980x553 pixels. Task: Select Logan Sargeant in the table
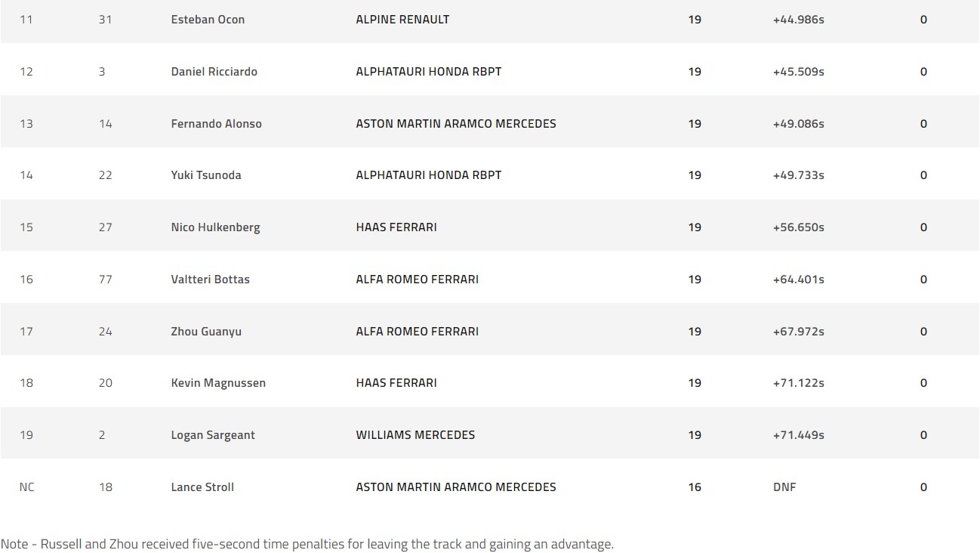[213, 435]
